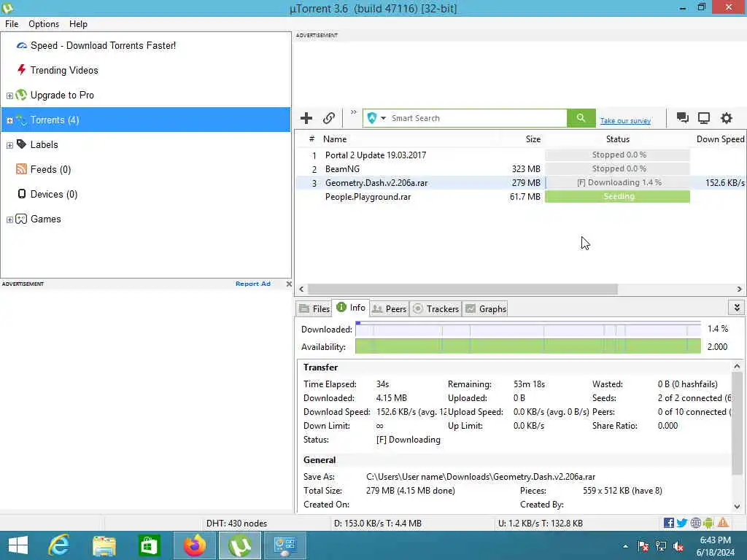Click Info pane scroll up arrow

[x=737, y=366]
